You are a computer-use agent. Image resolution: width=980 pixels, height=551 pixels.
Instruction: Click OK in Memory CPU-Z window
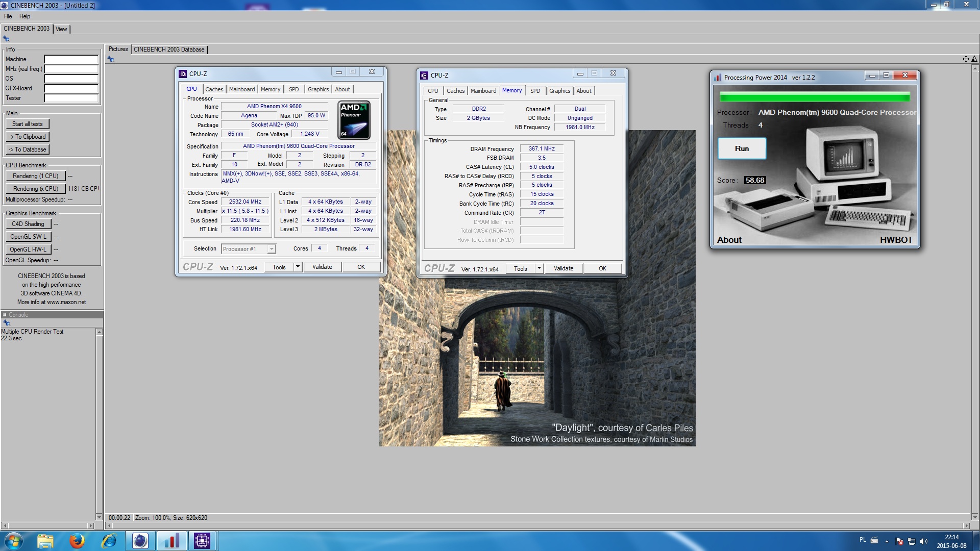(x=602, y=268)
